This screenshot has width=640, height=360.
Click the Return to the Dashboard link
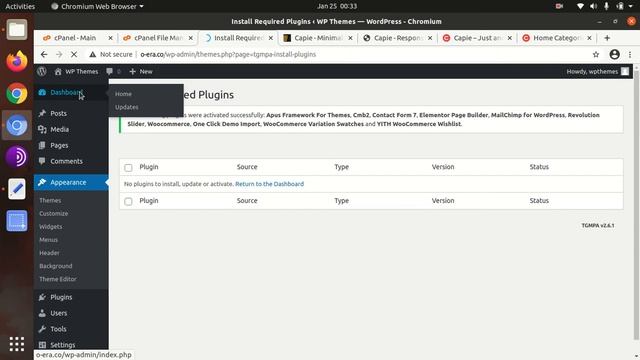coord(269,184)
